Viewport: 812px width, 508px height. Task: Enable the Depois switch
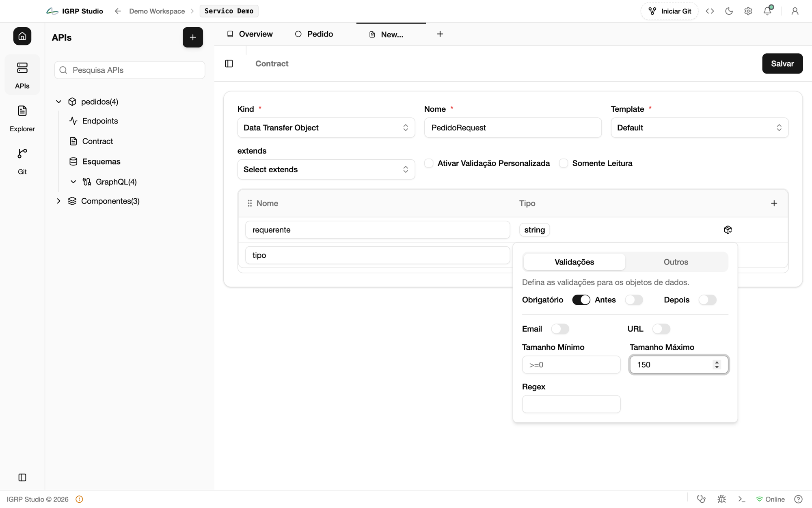[x=707, y=300]
